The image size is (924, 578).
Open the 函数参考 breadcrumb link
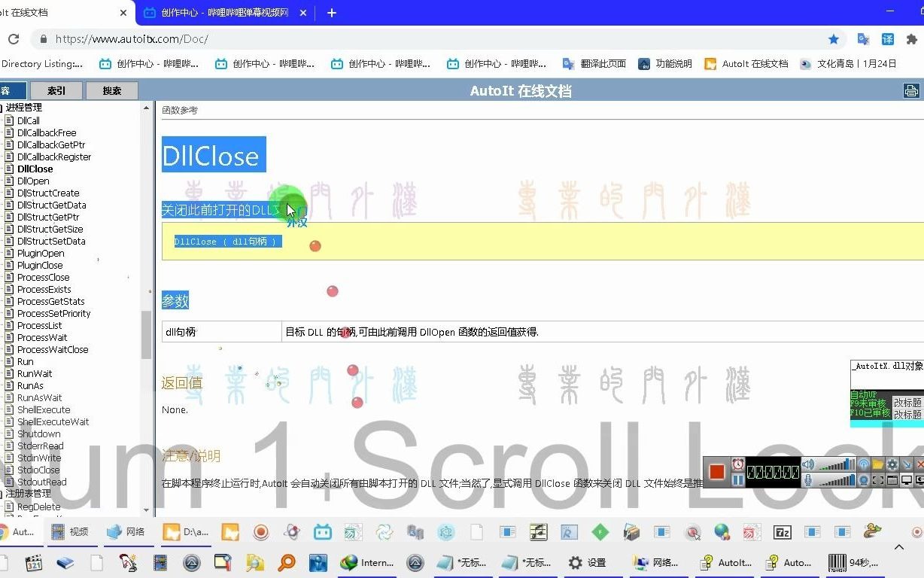(x=180, y=110)
